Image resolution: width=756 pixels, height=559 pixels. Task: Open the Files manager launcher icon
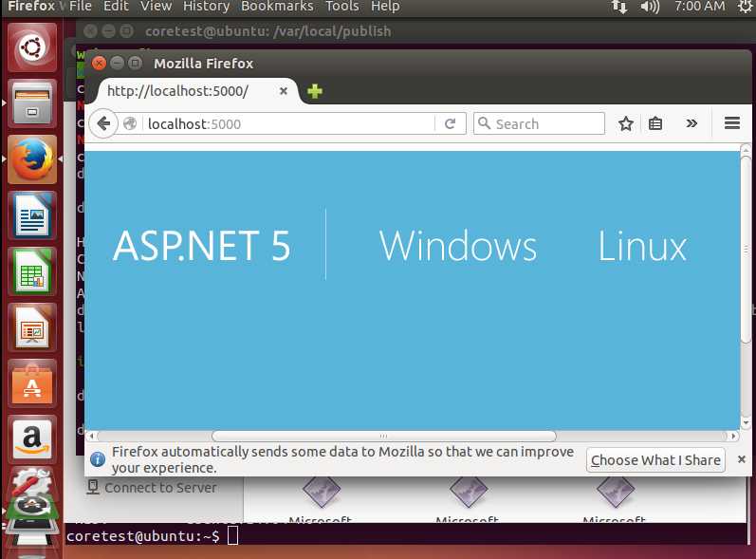click(x=32, y=103)
